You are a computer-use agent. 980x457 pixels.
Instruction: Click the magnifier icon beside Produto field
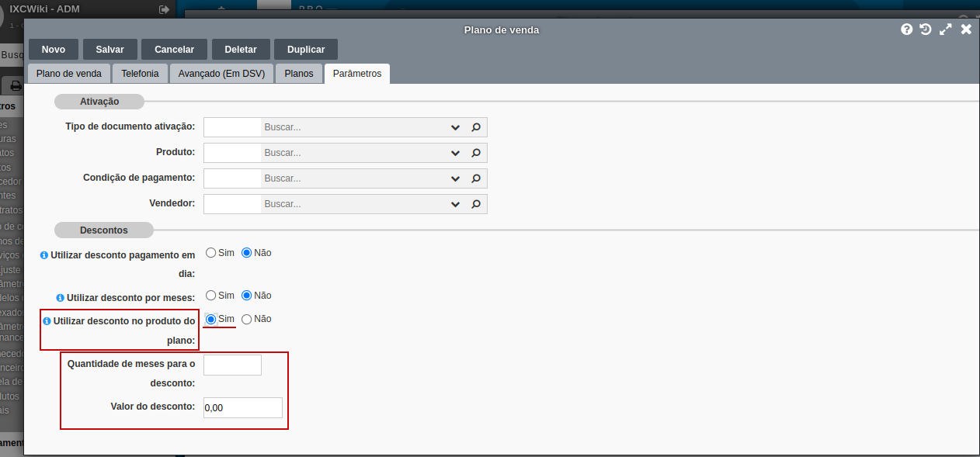pyautogui.click(x=476, y=153)
